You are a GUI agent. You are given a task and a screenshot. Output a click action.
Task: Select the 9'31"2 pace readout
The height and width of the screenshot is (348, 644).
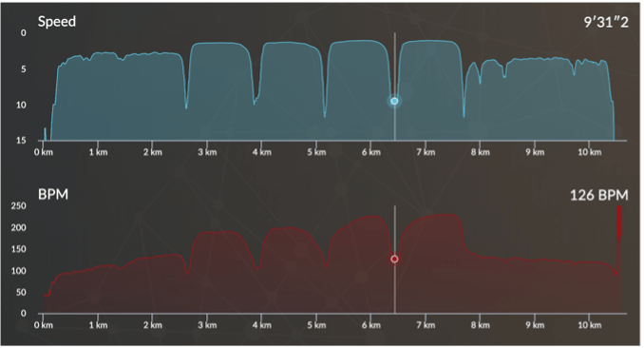[606, 22]
